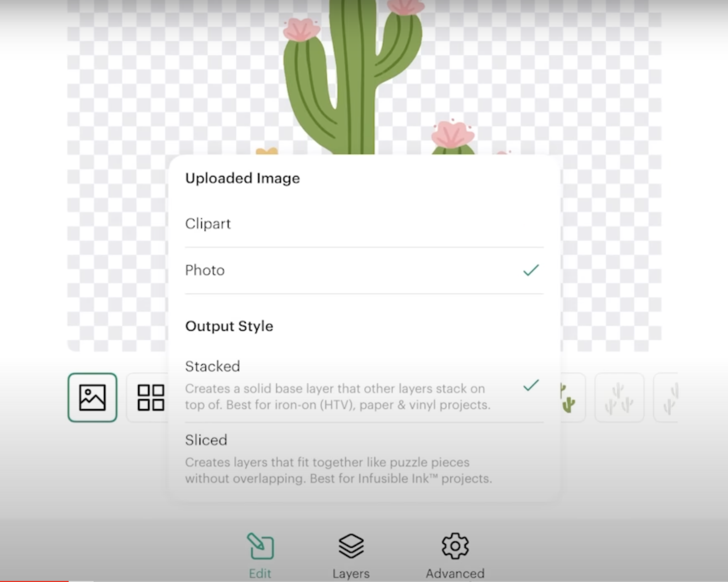This screenshot has width=728, height=582.
Task: Click the Uploaded Image section heading
Action: point(242,178)
